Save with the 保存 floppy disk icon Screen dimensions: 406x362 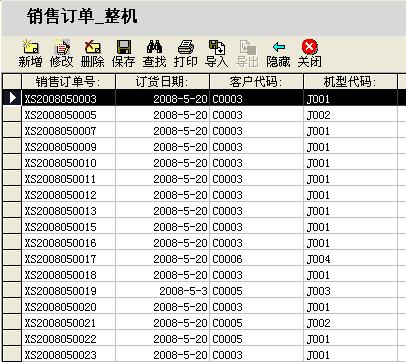click(123, 53)
